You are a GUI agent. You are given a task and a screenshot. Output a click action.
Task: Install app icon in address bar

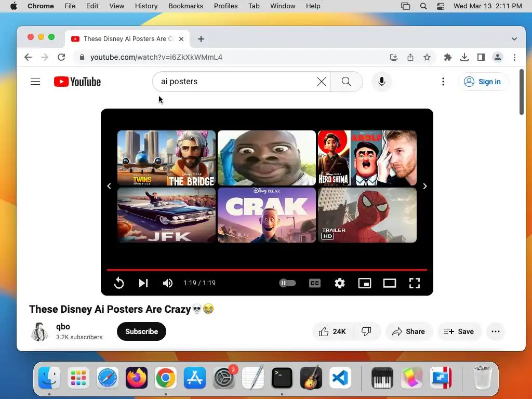pos(394,57)
